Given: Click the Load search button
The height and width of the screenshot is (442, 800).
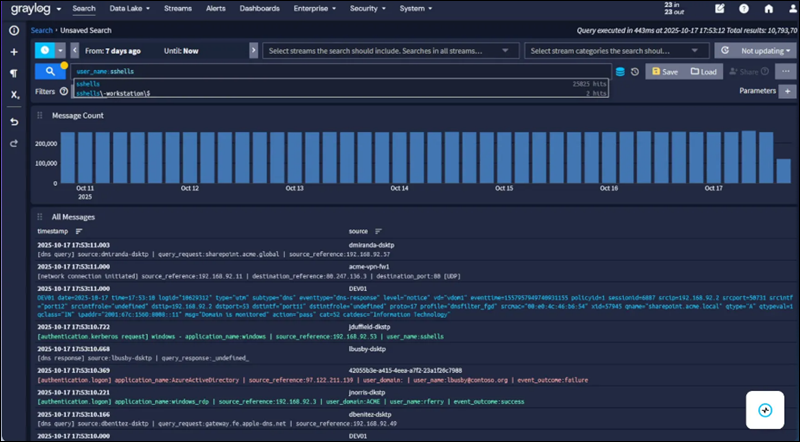Looking at the screenshot, I should click(704, 71).
